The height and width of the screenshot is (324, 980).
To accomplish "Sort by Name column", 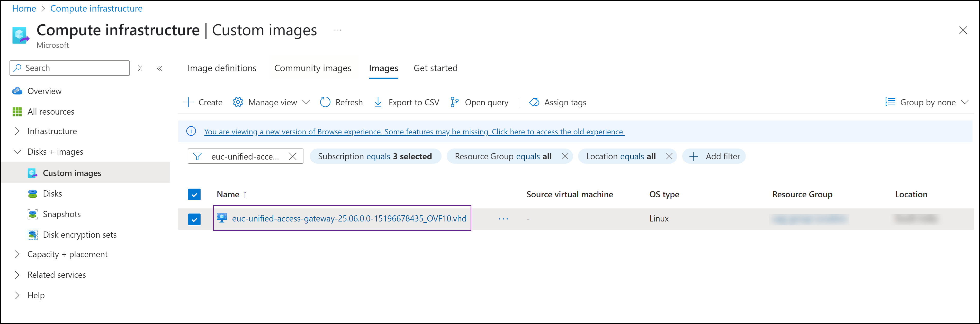I will 232,194.
